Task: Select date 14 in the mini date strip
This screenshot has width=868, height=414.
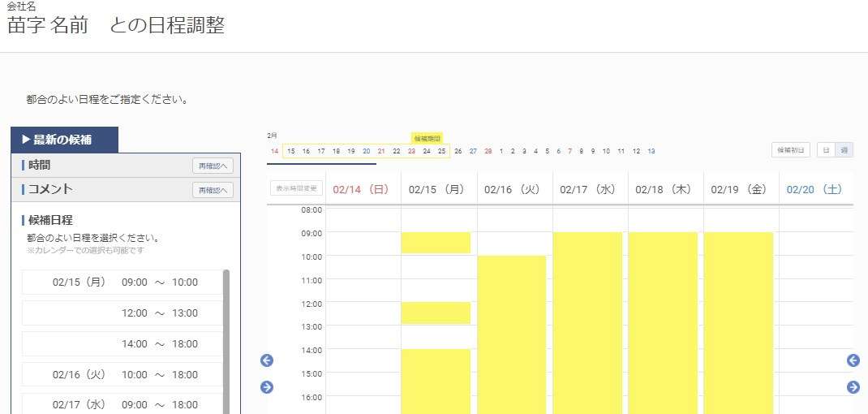Action: point(274,151)
